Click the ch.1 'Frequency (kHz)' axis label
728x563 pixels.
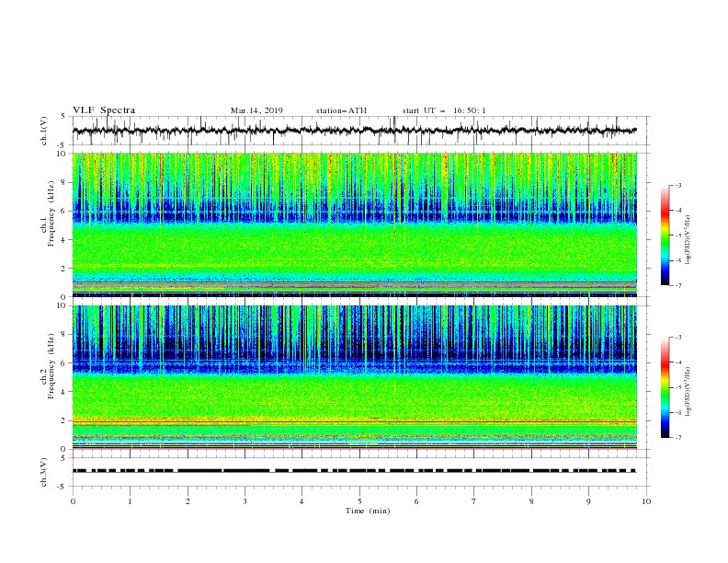[x=51, y=214]
